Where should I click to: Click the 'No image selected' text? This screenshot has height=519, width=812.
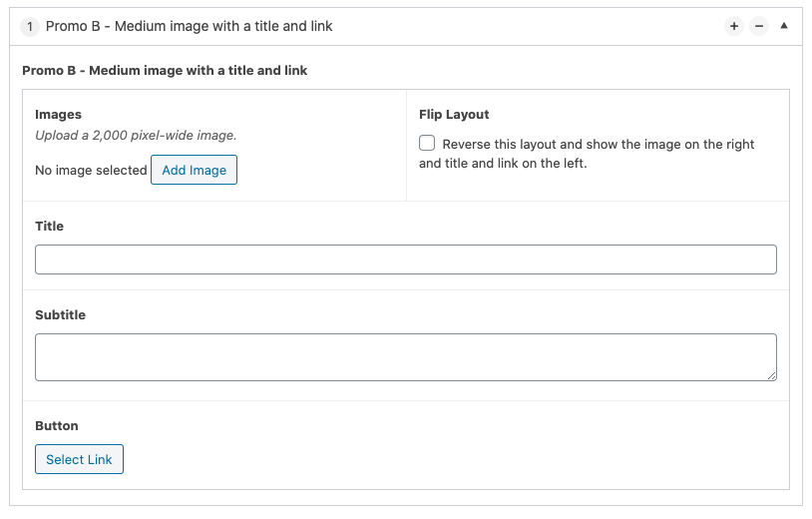(91, 171)
